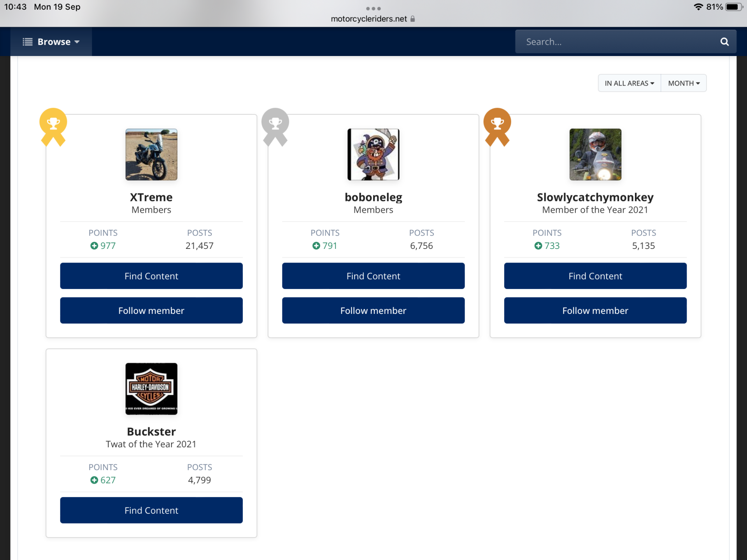
Task: Open XTreme's motorcycle avatar
Action: point(151,154)
